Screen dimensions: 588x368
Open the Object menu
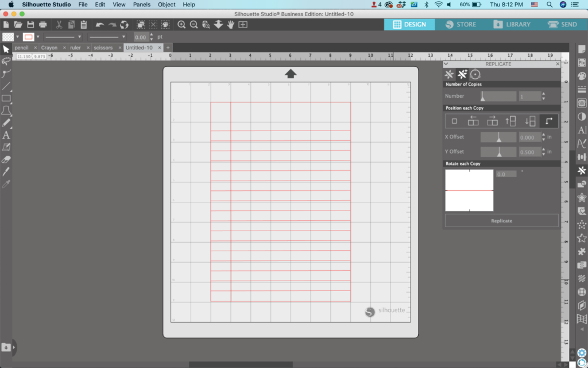(167, 5)
